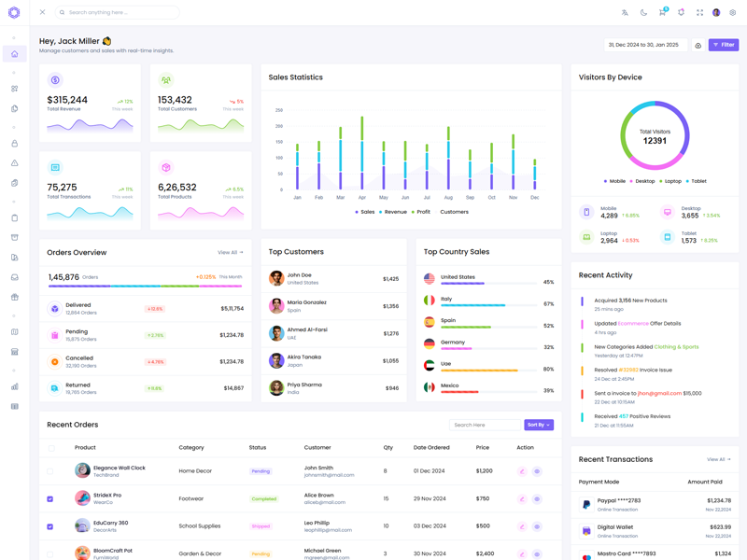The width and height of the screenshot is (747, 560).
Task: Uncheck the StrideX Pro order checkbox
Action: [x=50, y=499]
